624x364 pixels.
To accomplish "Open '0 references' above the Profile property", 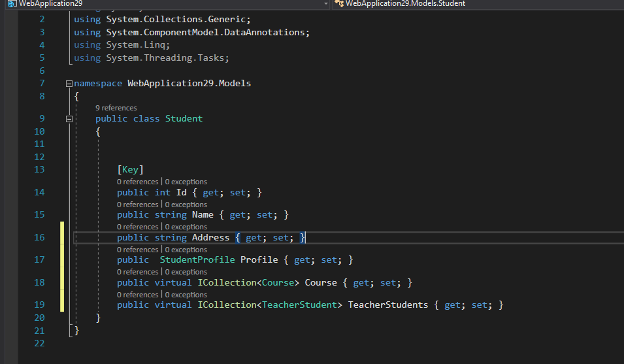I will pyautogui.click(x=137, y=250).
